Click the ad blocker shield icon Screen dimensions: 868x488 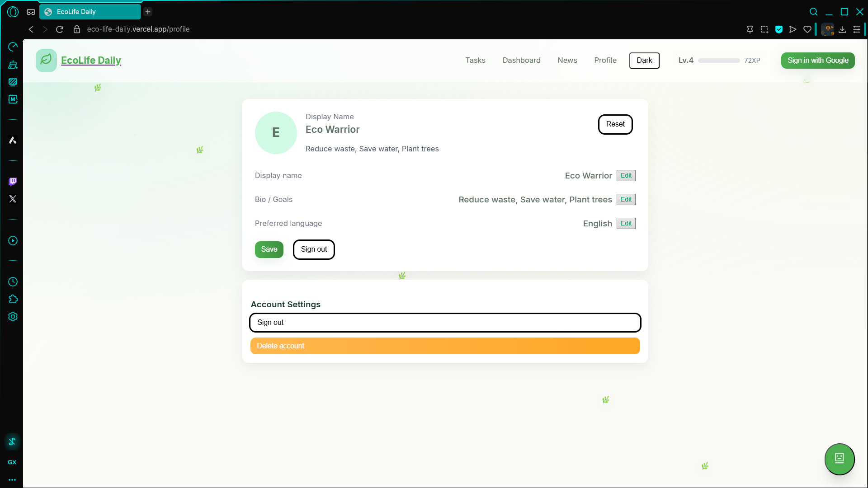coord(779,29)
